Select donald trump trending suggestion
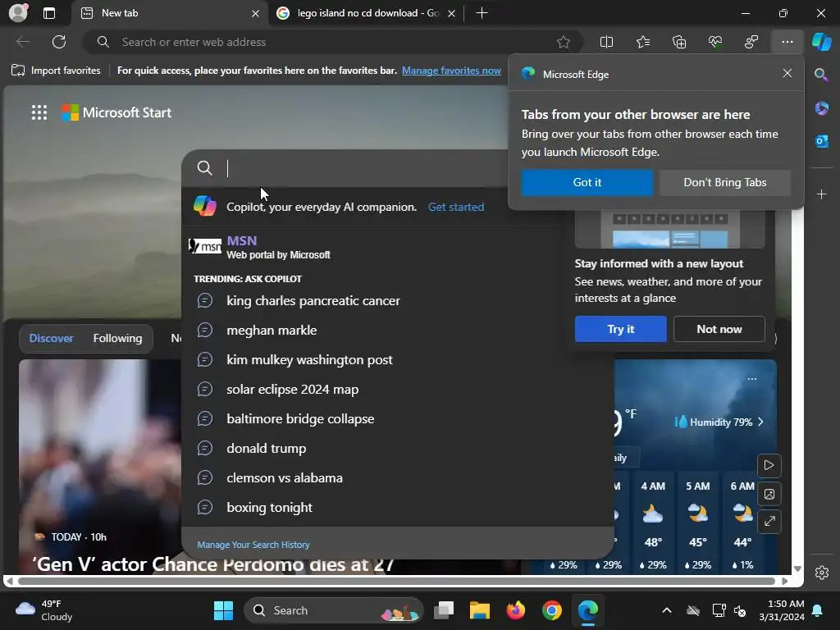 click(x=398, y=448)
